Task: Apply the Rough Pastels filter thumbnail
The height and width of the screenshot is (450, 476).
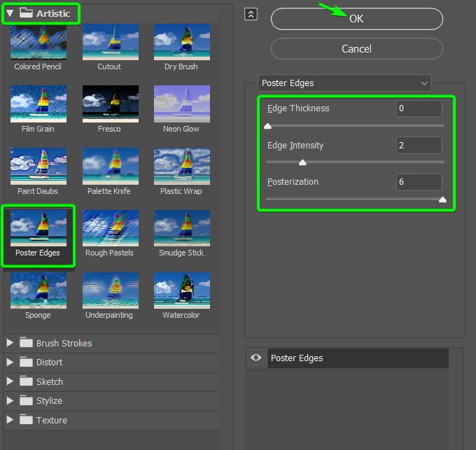Action: pos(111,228)
